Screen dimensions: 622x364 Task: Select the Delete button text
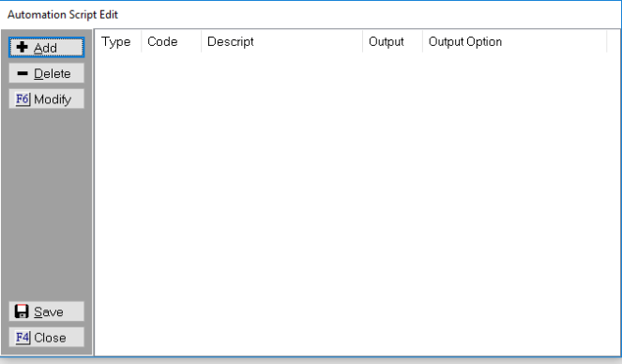(x=52, y=74)
